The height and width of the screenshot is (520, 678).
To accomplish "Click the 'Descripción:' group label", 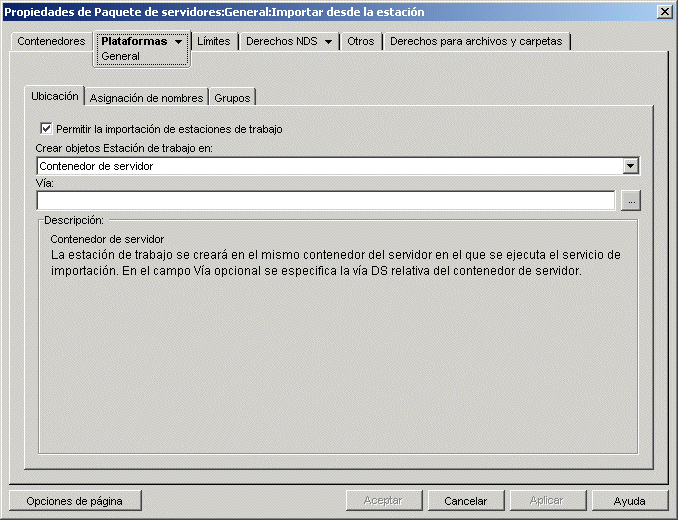I will pos(74,220).
